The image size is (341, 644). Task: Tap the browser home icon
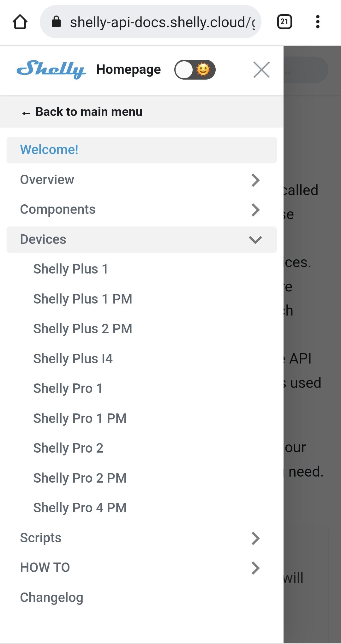(20, 22)
